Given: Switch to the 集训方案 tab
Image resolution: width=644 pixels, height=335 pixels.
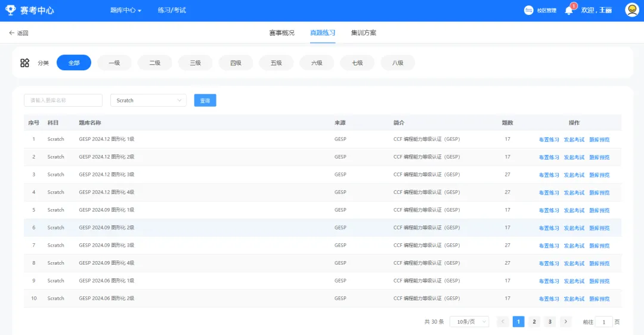Looking at the screenshot, I should [x=364, y=33].
